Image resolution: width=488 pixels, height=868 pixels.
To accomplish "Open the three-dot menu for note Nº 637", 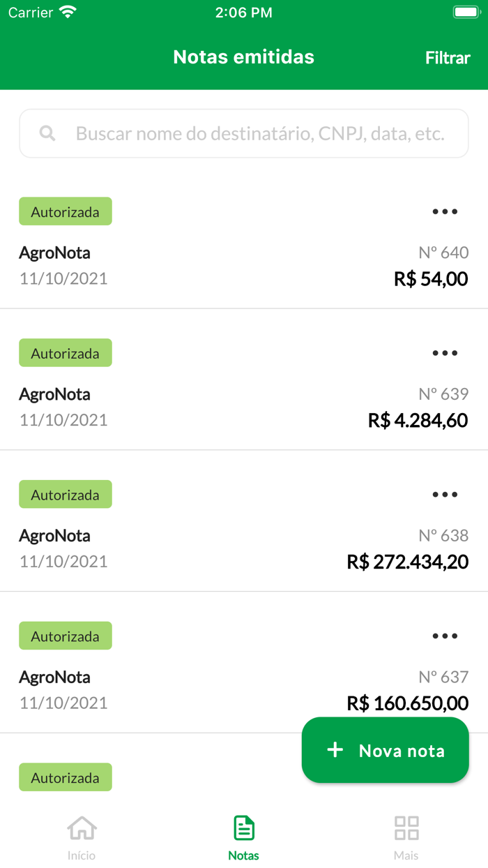I will (444, 635).
